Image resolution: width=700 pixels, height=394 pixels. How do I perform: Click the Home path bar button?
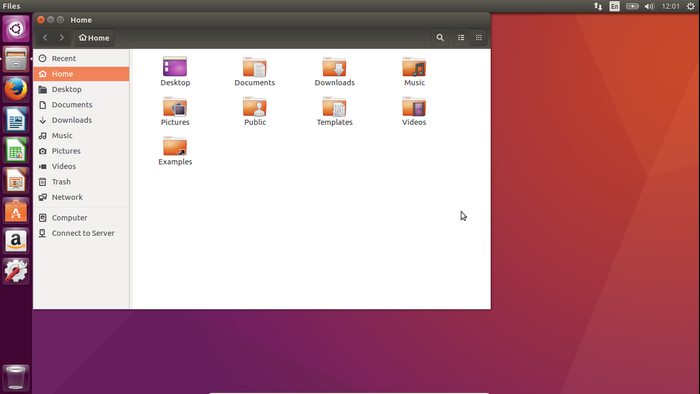(x=94, y=37)
